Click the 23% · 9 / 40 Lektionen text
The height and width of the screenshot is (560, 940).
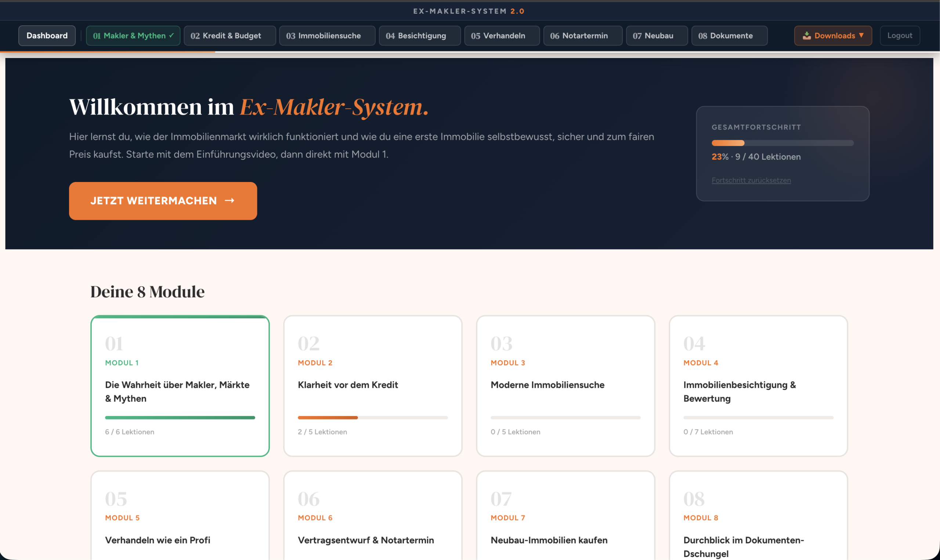point(756,157)
